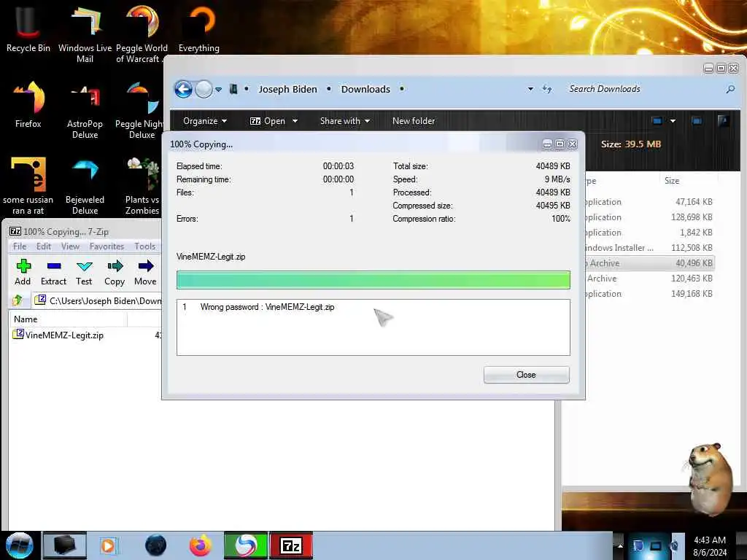Select the 47,164 KB application row
Viewport: 747px width, 560px height.
tap(650, 202)
